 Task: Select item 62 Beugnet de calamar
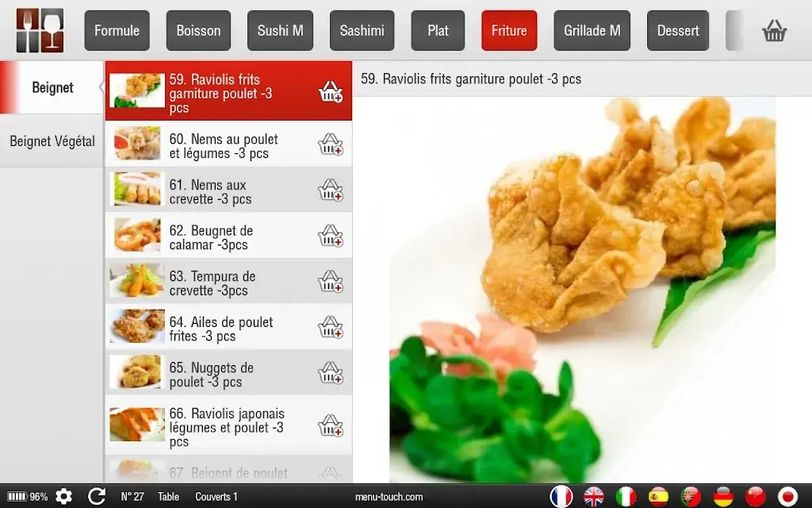click(x=211, y=237)
